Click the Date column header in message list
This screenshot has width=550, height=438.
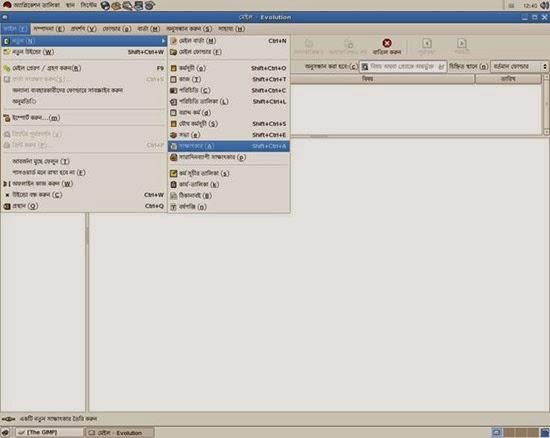pos(508,79)
